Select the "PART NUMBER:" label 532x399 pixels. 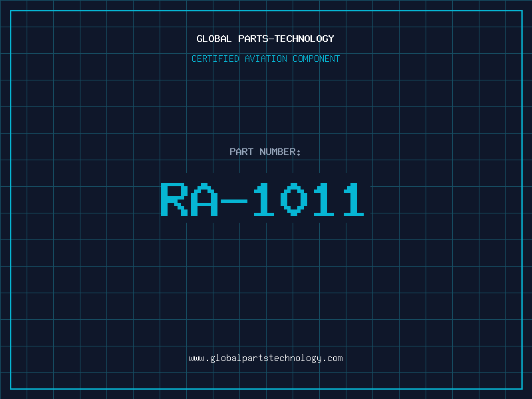[265, 152]
